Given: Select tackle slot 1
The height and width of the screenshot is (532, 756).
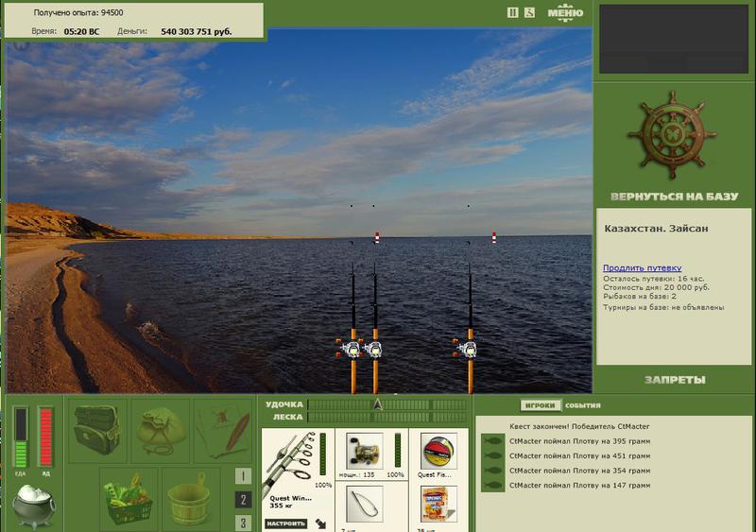Looking at the screenshot, I should click(x=243, y=476).
